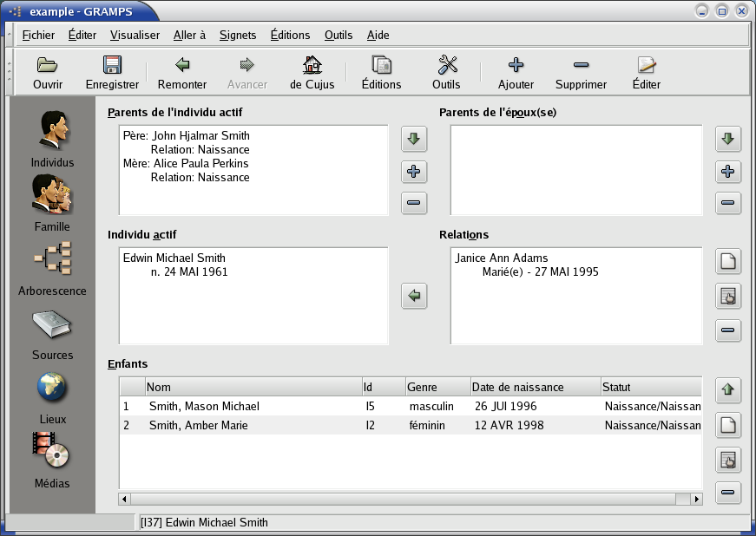
Task: Click the Nom column header
Action: click(x=253, y=387)
